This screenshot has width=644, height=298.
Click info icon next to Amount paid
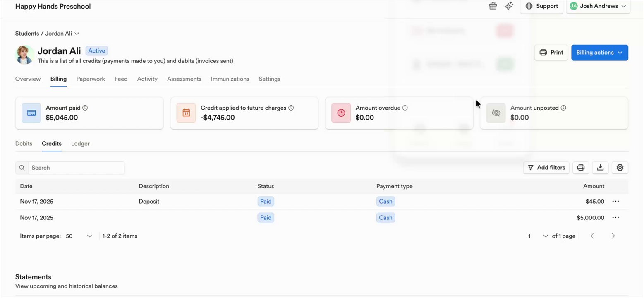[85, 108]
